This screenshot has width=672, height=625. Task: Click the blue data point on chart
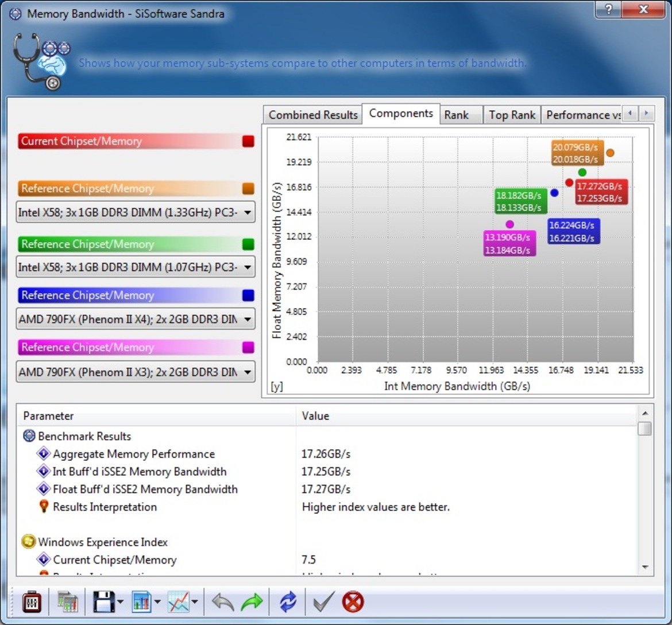pyautogui.click(x=554, y=193)
